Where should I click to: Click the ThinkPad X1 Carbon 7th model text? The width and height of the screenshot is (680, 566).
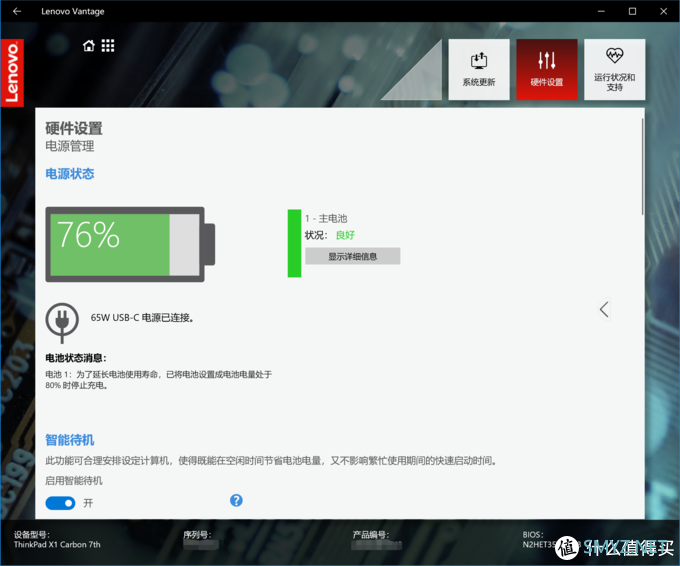pos(57,545)
